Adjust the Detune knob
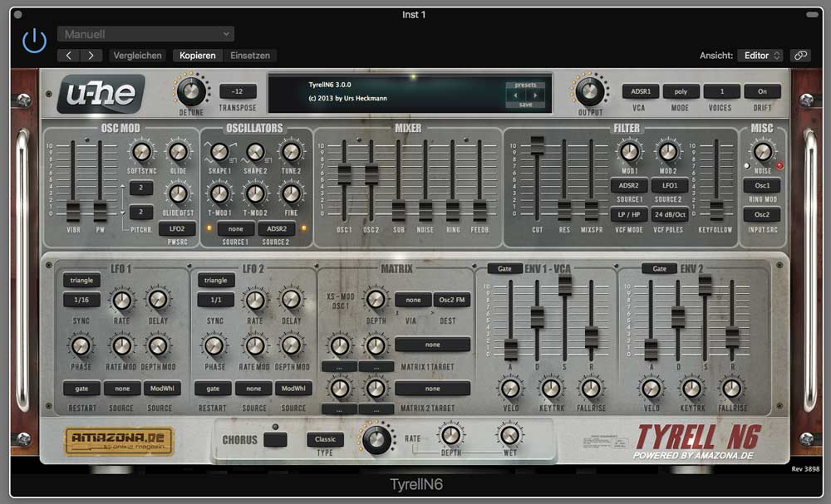Viewport: 831px width, 504px height. pyautogui.click(x=191, y=91)
